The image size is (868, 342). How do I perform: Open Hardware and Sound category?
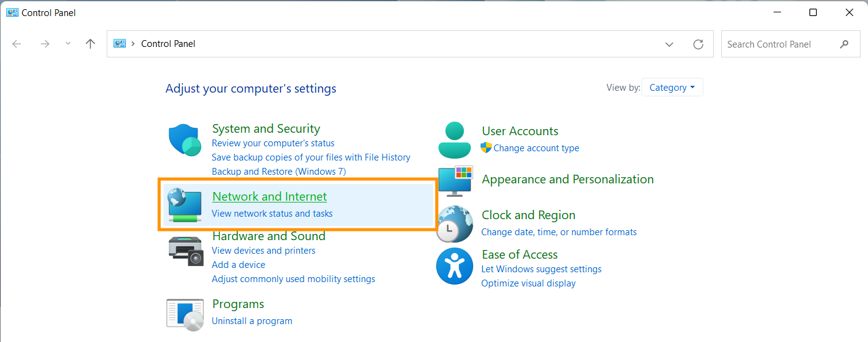coord(268,236)
